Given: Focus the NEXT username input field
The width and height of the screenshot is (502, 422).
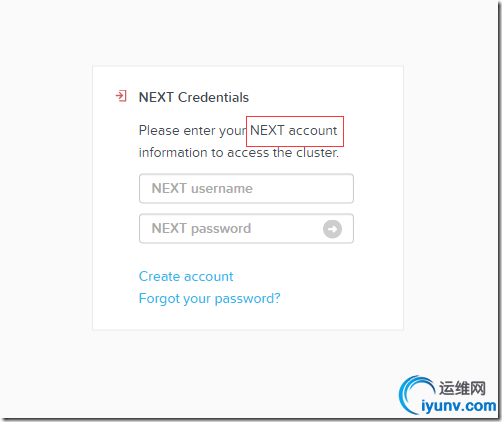Looking at the screenshot, I should coord(246,188).
